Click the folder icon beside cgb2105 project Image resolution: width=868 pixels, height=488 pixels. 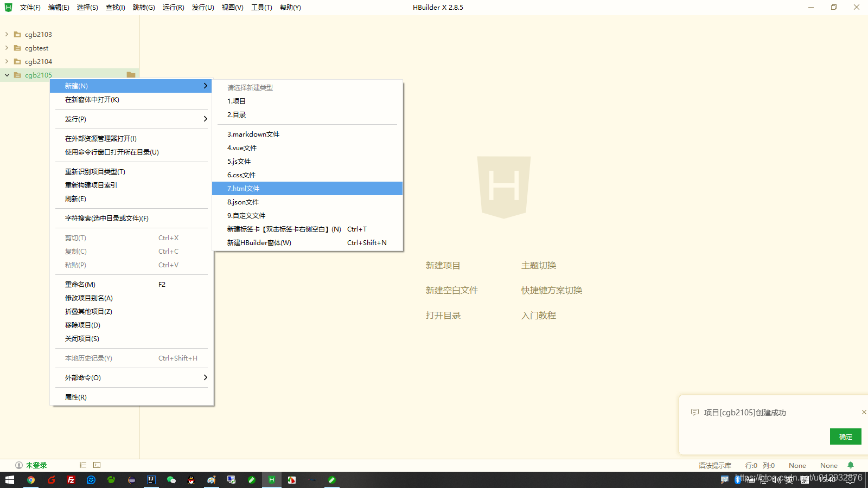tap(130, 75)
